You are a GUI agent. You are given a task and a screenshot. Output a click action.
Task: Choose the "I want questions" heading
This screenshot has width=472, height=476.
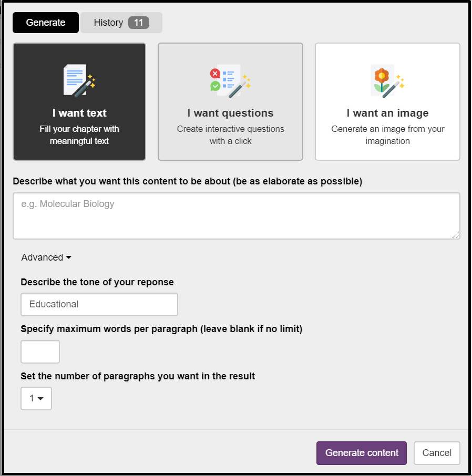click(230, 113)
